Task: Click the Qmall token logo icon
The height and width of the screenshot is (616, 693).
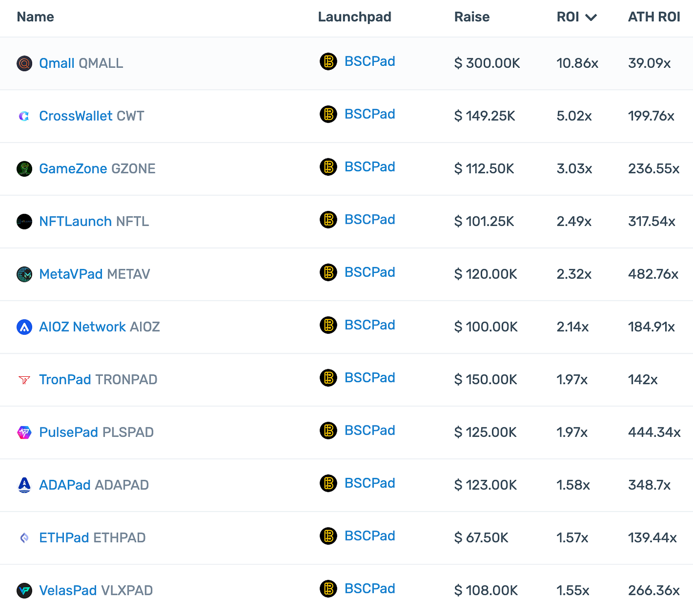Action: pyautogui.click(x=24, y=63)
